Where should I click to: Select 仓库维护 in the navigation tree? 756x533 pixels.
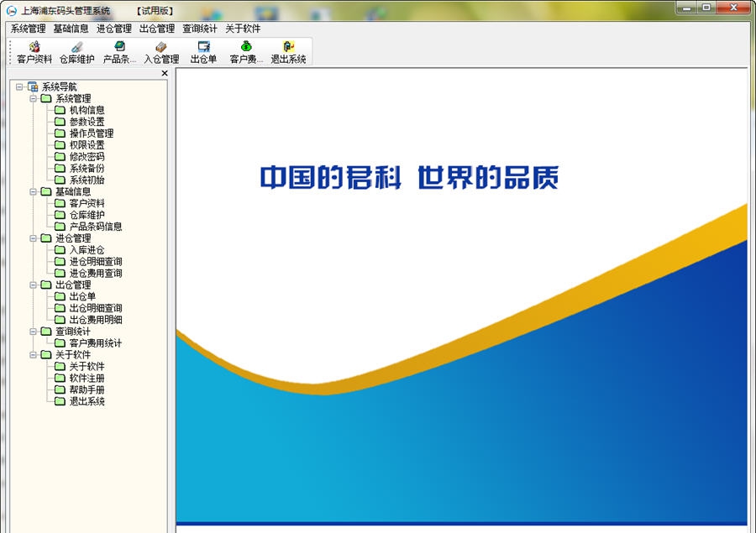point(87,215)
